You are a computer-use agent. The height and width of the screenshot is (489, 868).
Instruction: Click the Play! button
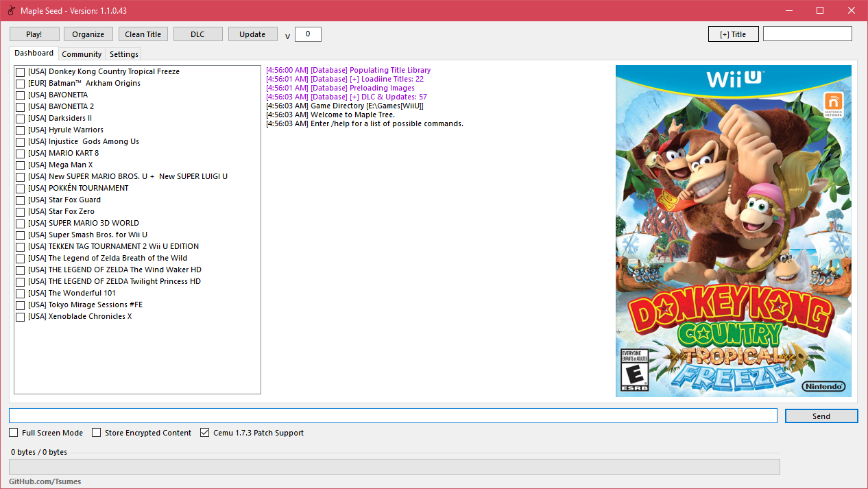pos(34,34)
